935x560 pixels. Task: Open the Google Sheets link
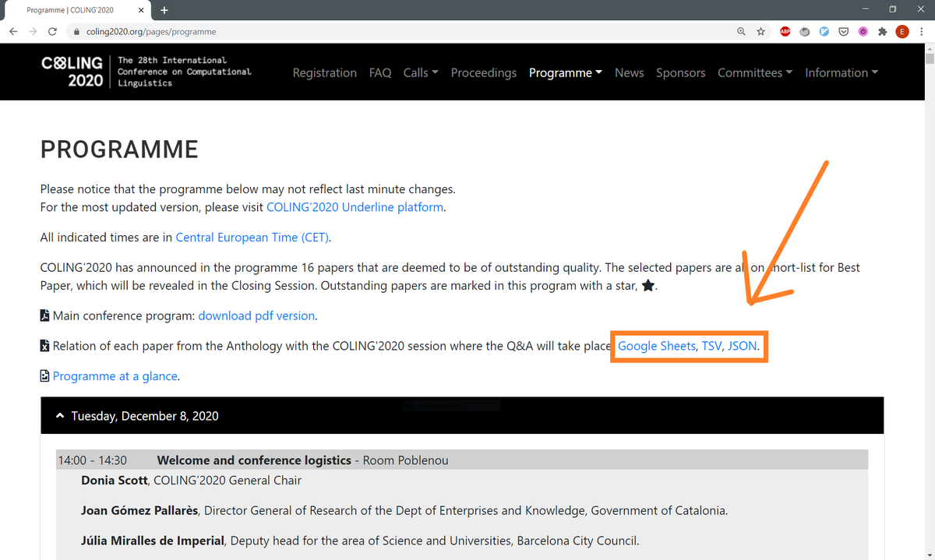[x=656, y=346]
